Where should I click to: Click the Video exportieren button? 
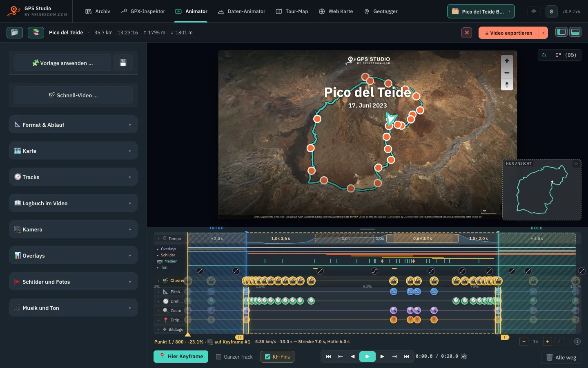tap(509, 33)
